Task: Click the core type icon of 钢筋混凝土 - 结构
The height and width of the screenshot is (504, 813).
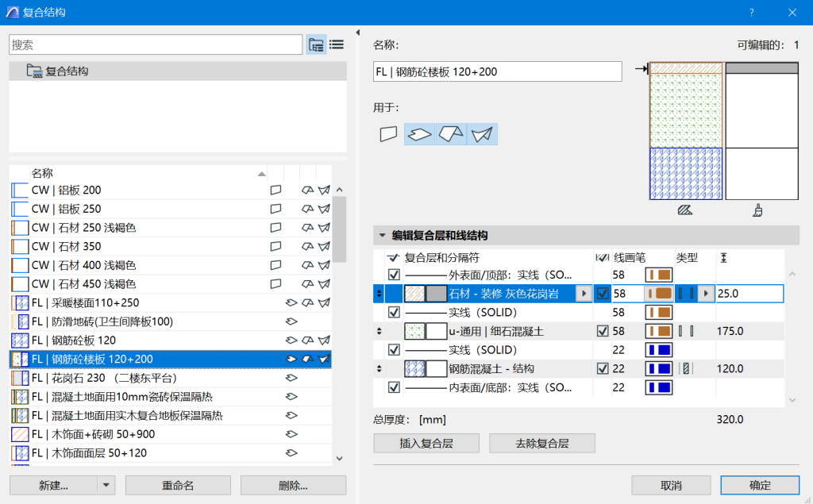Action: pos(686,368)
